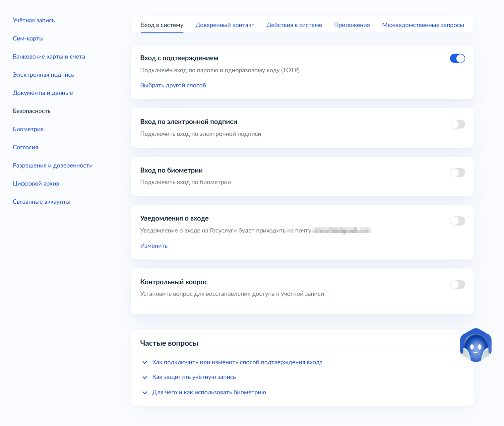The width and height of the screenshot is (504, 426).
Task: Navigate to 'Банковские карты и счета'
Action: (x=49, y=57)
